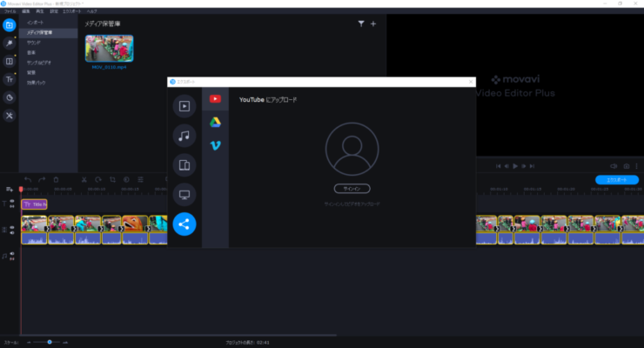Open the Titles tab icon
644x348 pixels.
pyautogui.click(x=10, y=79)
